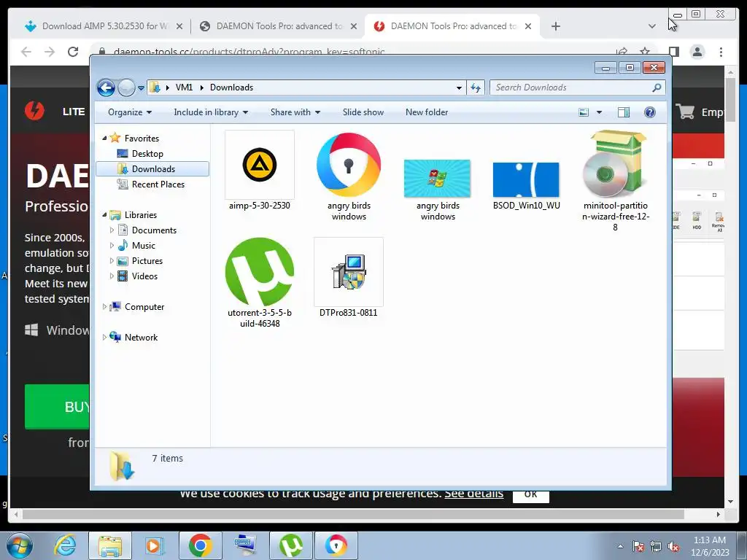Select the aimp-5-30-2530 file icon
Viewport: 747px width, 560px height.
click(x=259, y=165)
